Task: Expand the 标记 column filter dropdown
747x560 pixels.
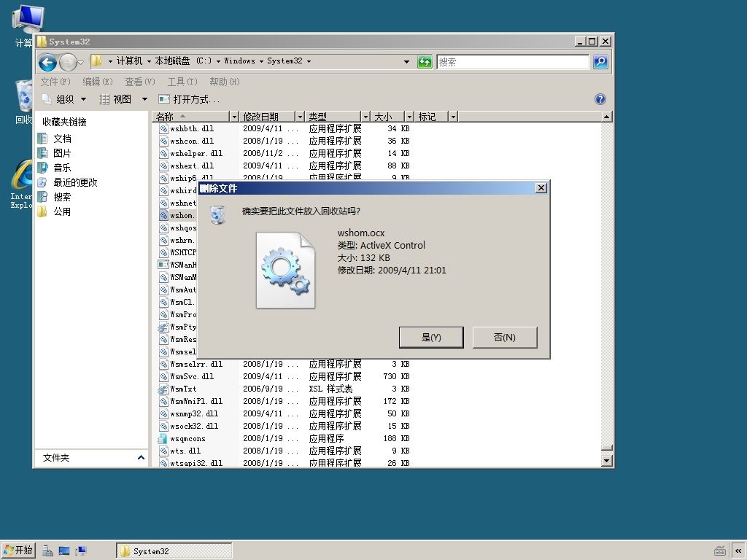Action: tap(453, 117)
